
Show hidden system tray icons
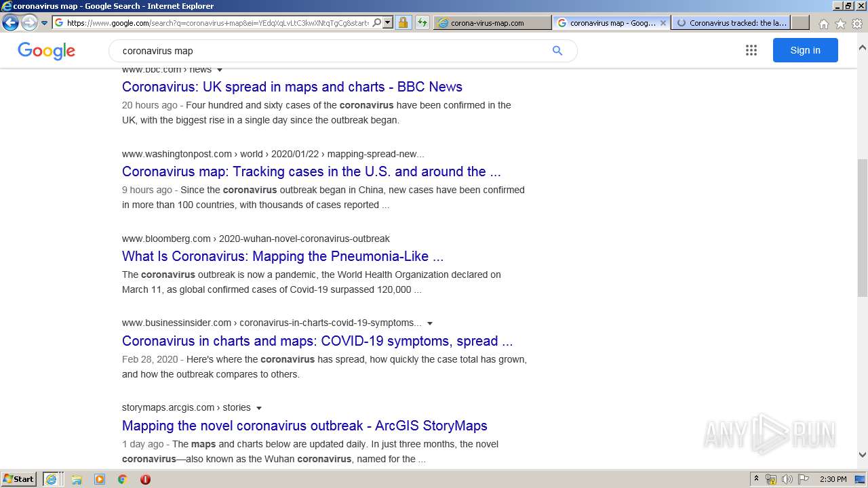756,479
